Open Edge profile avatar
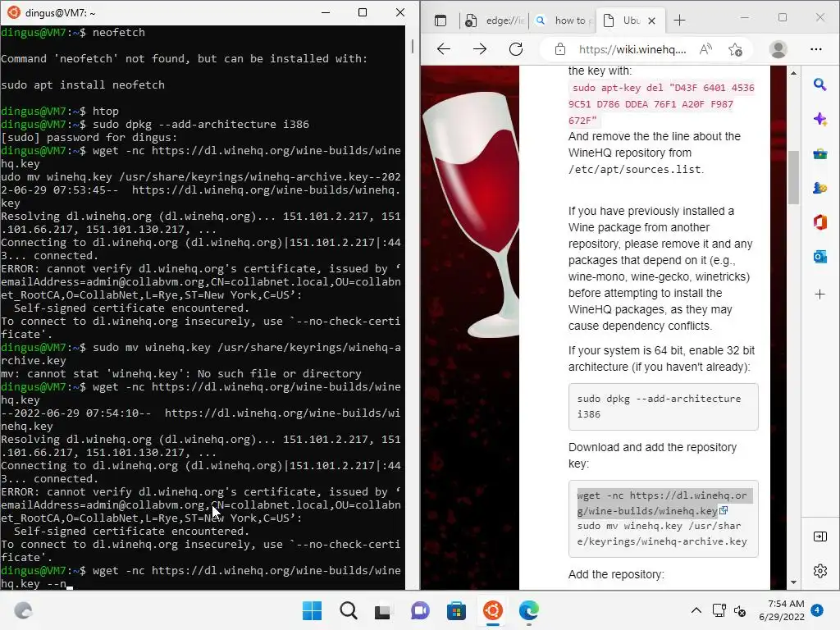The height and width of the screenshot is (630, 840). (778, 49)
